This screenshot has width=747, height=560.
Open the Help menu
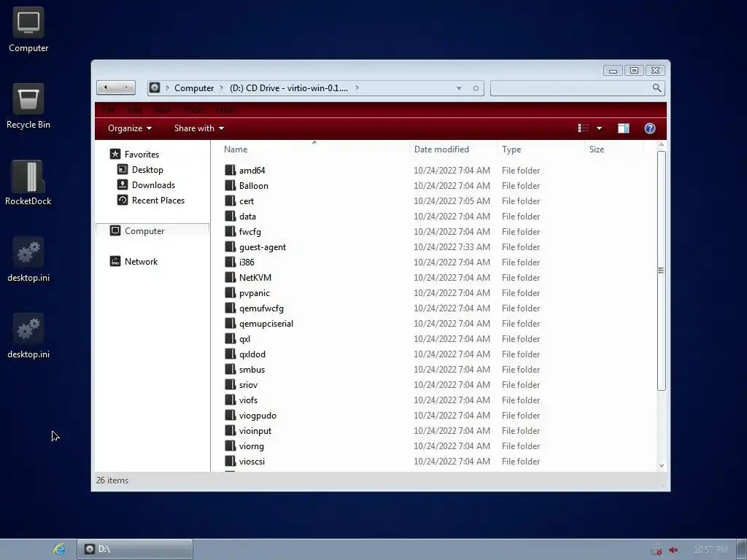tap(225, 110)
